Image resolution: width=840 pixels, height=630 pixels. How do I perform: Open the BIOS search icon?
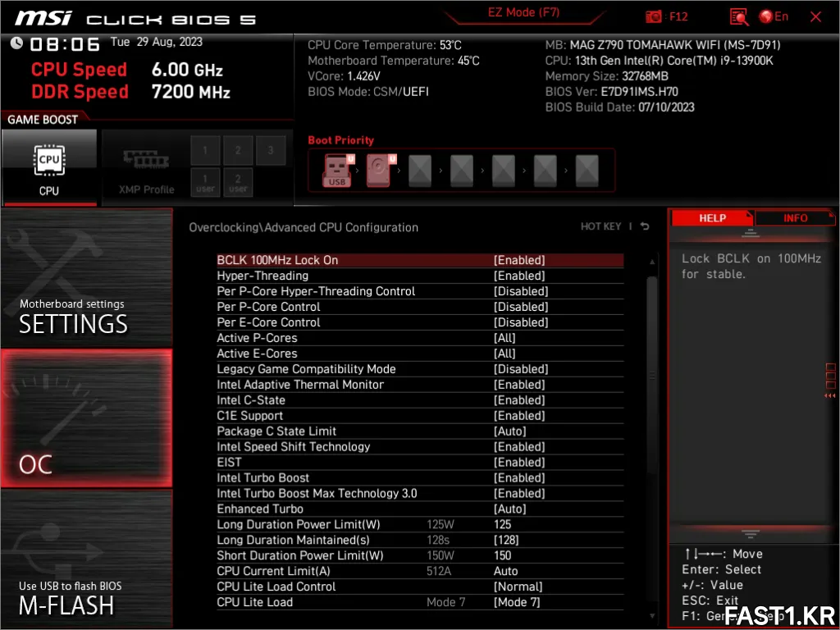pyautogui.click(x=739, y=16)
